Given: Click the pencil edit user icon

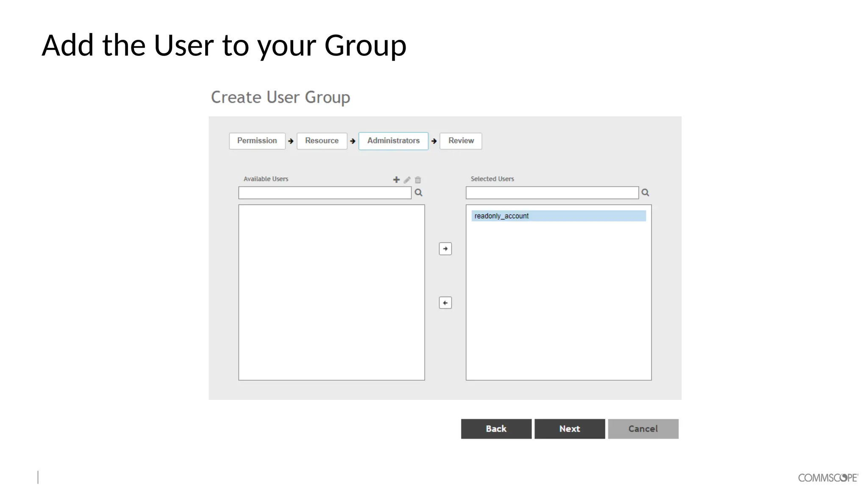Looking at the screenshot, I should [407, 180].
